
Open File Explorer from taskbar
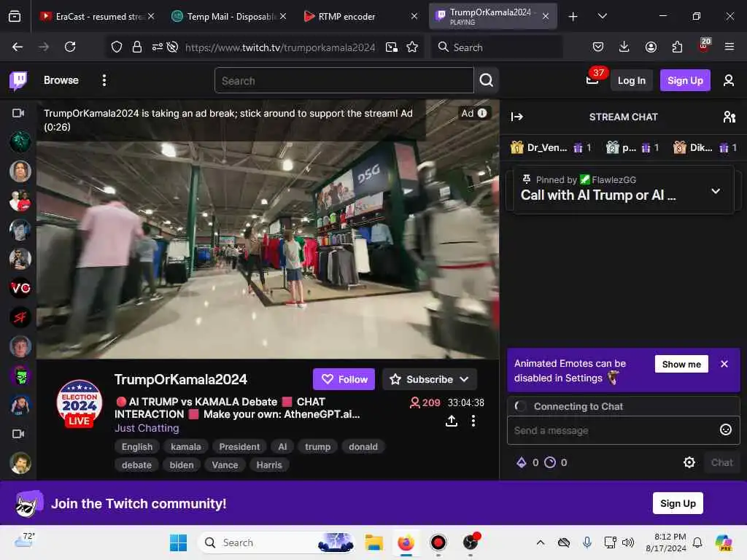(374, 542)
